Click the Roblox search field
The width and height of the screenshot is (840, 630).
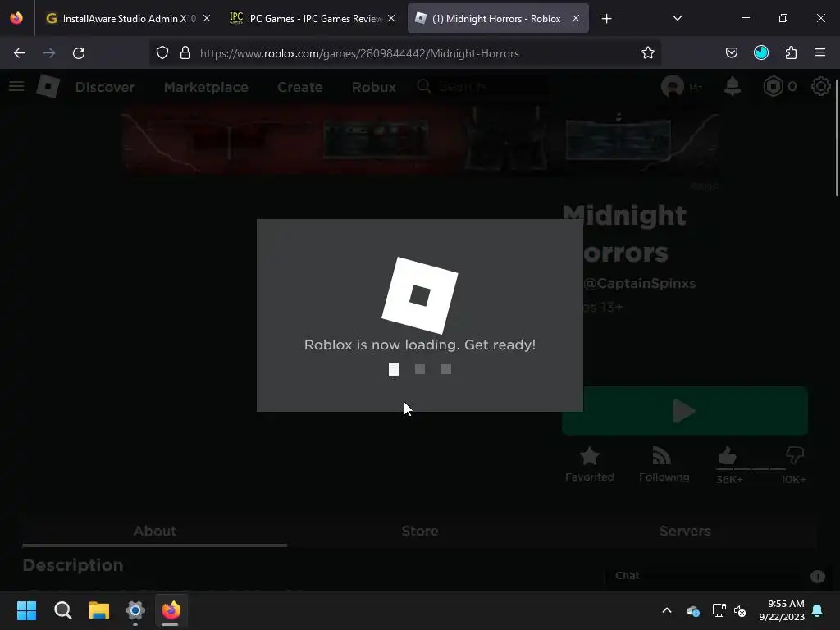[482, 86]
